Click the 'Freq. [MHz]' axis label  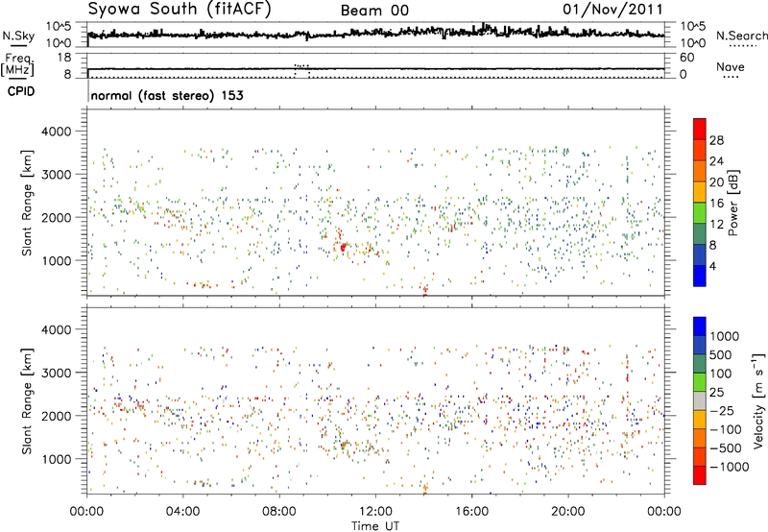point(17,64)
